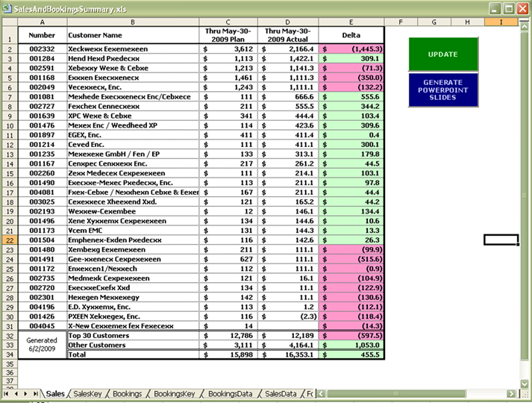Click Other Customers row label
This screenshot has height=403, width=532.
tap(133, 345)
